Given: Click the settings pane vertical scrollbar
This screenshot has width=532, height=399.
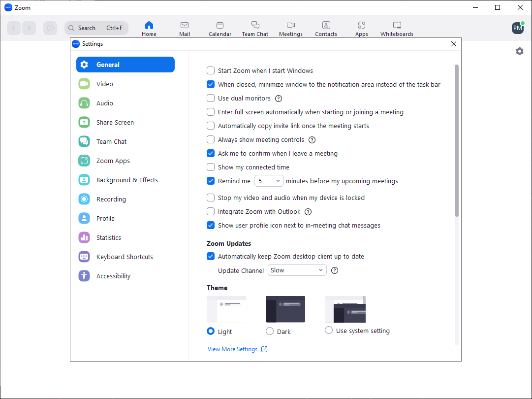Looking at the screenshot, I should pyautogui.click(x=457, y=140).
